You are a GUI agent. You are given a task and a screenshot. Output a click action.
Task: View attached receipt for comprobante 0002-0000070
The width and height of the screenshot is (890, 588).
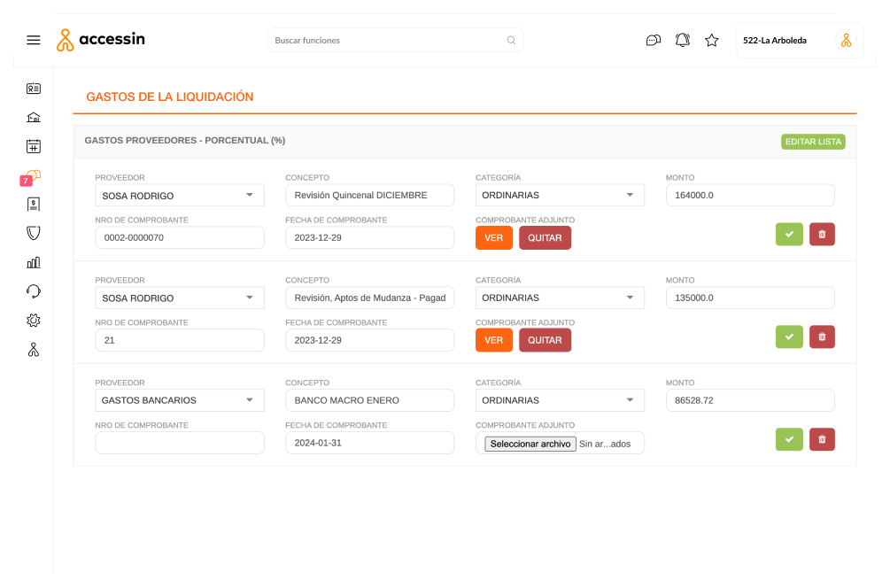point(493,237)
